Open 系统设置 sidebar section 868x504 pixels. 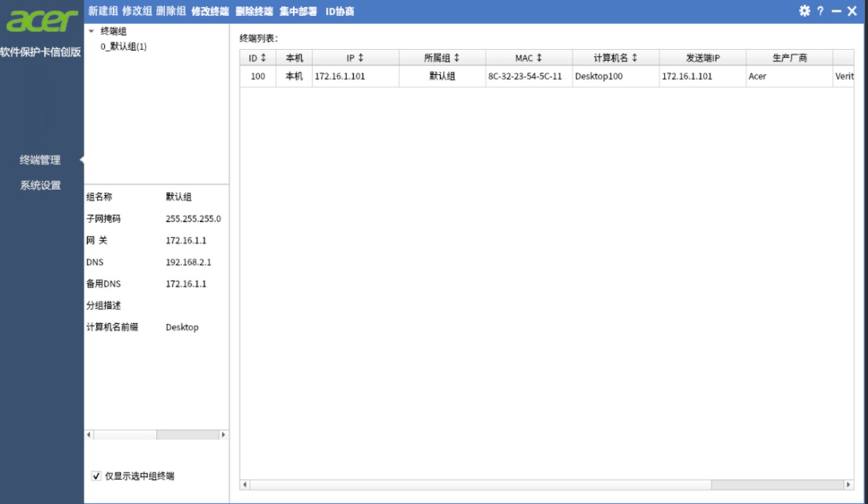click(40, 185)
